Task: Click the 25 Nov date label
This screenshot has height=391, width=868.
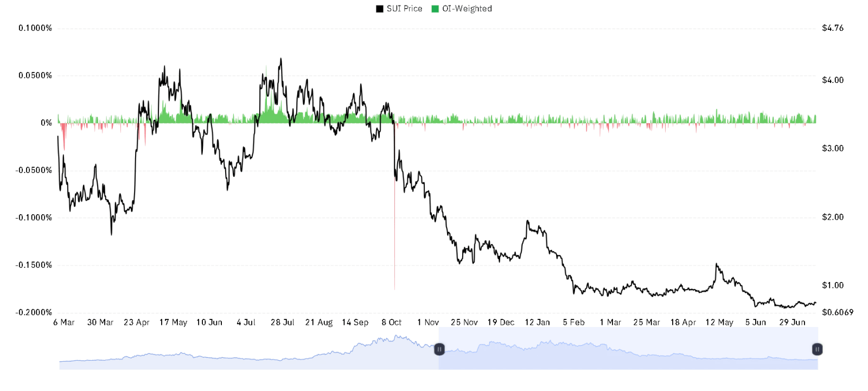Action: pos(464,322)
